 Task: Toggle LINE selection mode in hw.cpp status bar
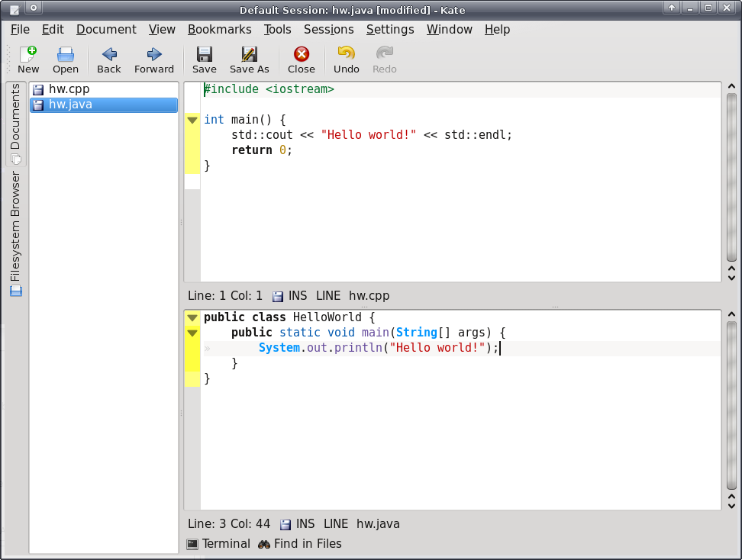pos(328,296)
